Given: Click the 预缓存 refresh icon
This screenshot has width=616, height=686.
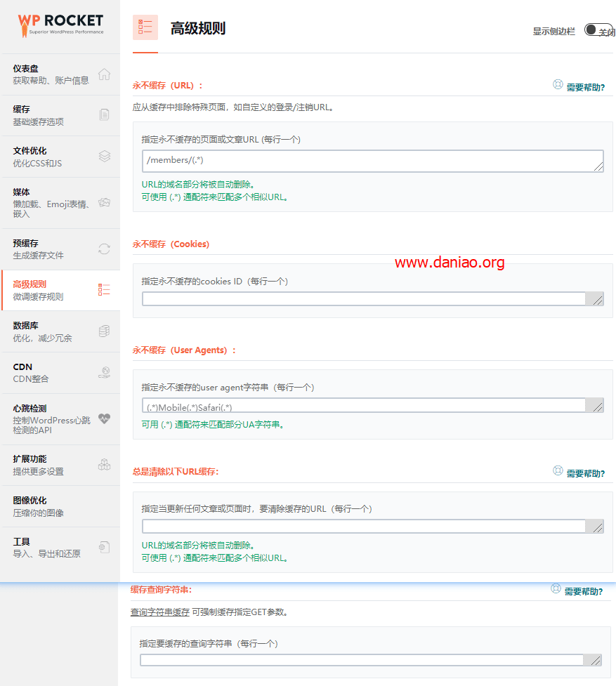Looking at the screenshot, I should (x=104, y=249).
